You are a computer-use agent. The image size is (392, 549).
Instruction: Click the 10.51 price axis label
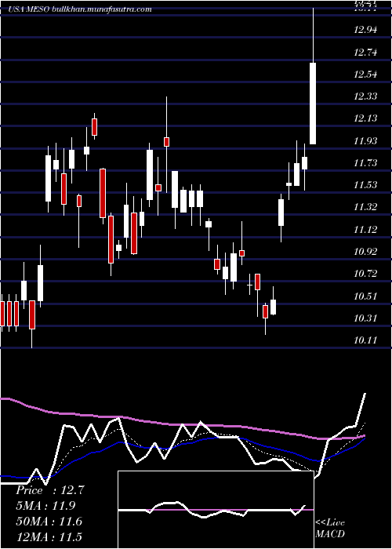click(x=365, y=296)
